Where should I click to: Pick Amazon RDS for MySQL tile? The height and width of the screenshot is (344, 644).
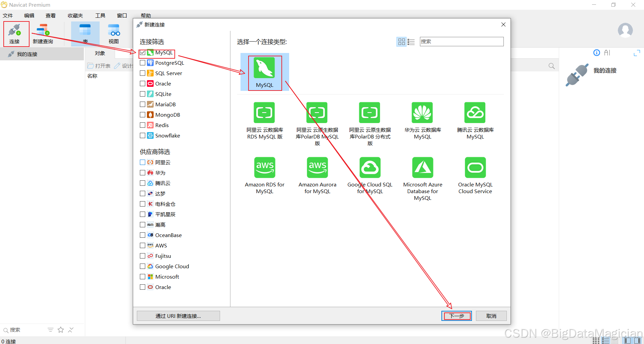[x=265, y=176]
